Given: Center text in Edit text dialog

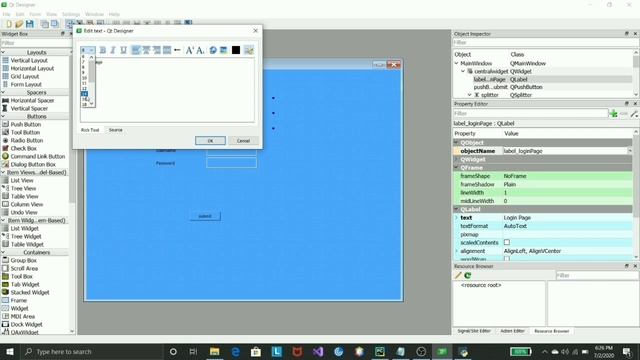Looking at the screenshot, I should 146,50.
